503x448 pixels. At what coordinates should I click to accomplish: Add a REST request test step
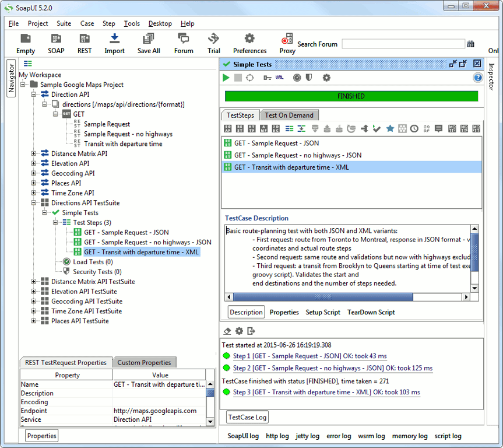click(x=240, y=129)
